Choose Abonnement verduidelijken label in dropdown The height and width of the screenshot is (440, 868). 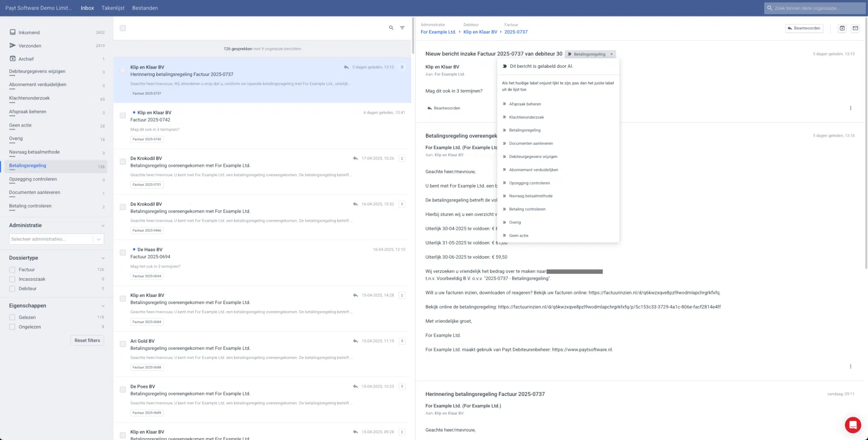(x=533, y=169)
